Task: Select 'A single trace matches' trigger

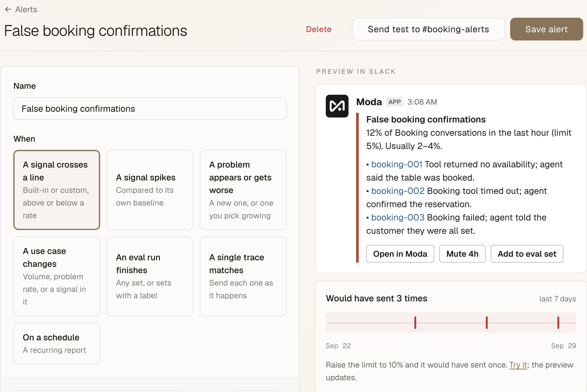Action: click(x=243, y=276)
